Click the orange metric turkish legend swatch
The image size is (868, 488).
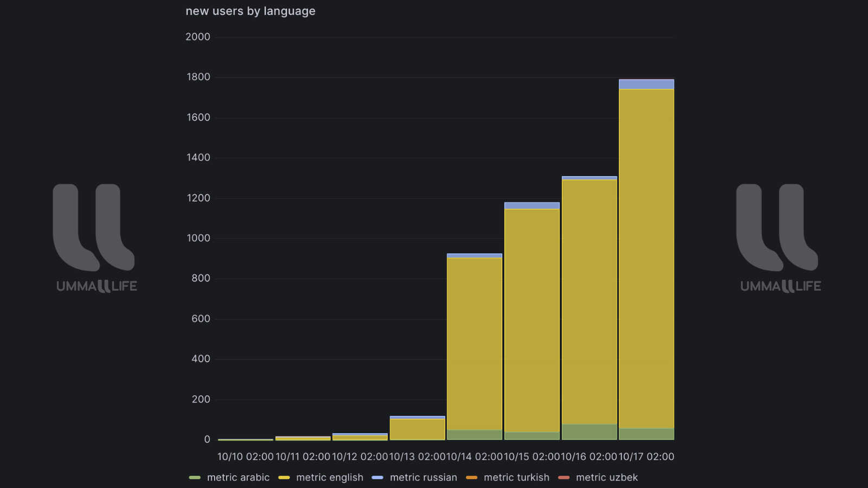point(471,478)
